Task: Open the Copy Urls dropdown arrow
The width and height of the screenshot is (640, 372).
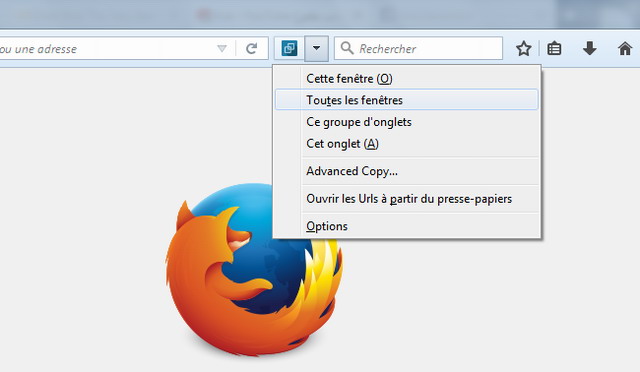Action: pyautogui.click(x=316, y=49)
